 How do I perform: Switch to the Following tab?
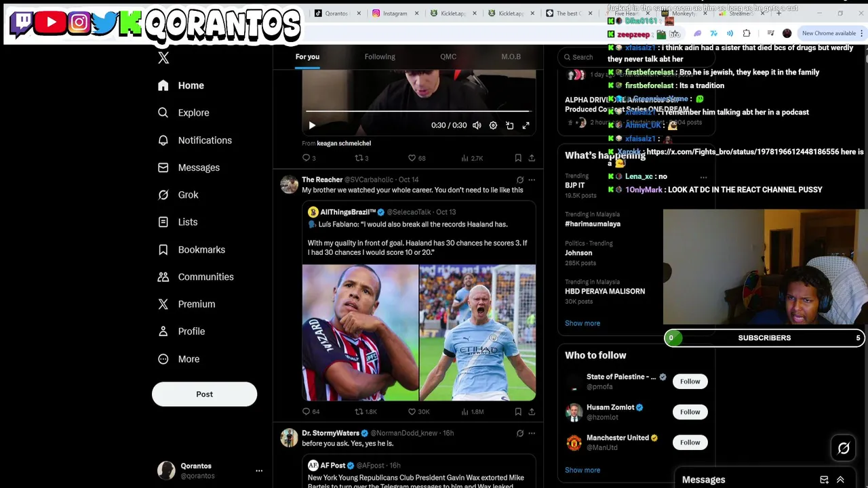(380, 57)
